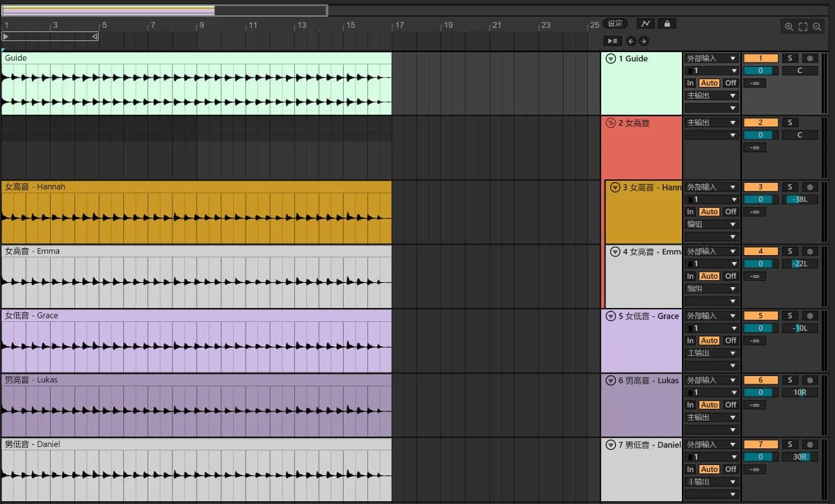The image size is (835, 504).
Task: Zoom out with the magnifier minus icon
Action: coord(817,27)
